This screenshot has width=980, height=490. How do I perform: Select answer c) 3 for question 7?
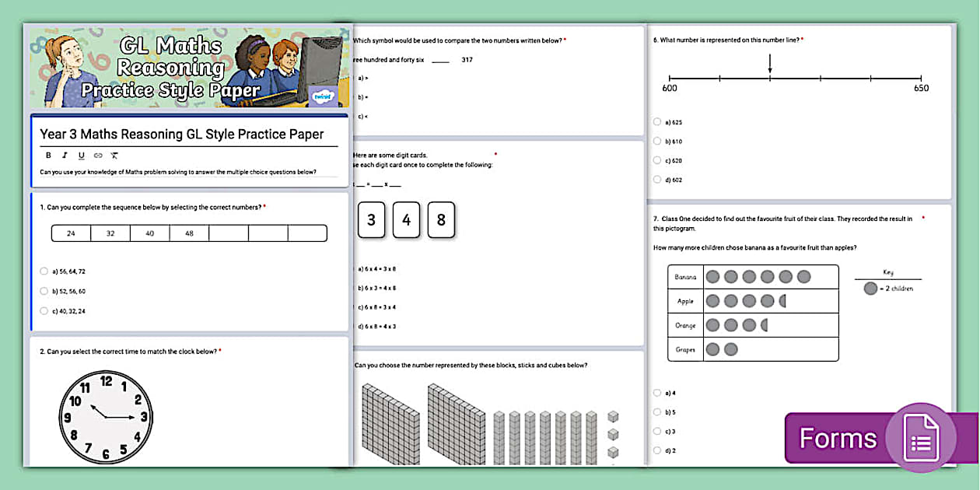[657, 431]
